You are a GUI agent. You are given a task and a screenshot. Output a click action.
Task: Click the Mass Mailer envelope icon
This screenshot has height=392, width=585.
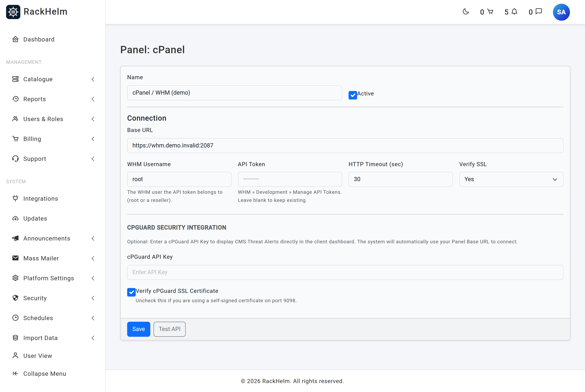click(15, 258)
